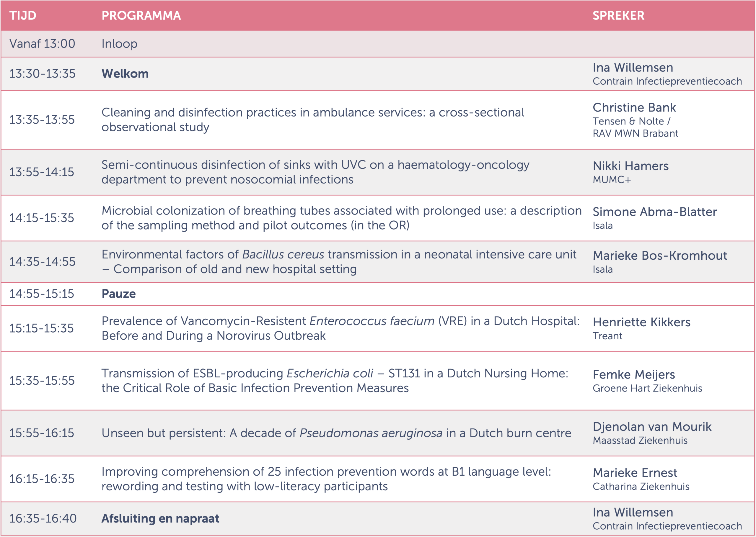Click the Afsluiting en napraat title
Image resolution: width=756 pixels, height=537 pixels.
[x=160, y=518]
